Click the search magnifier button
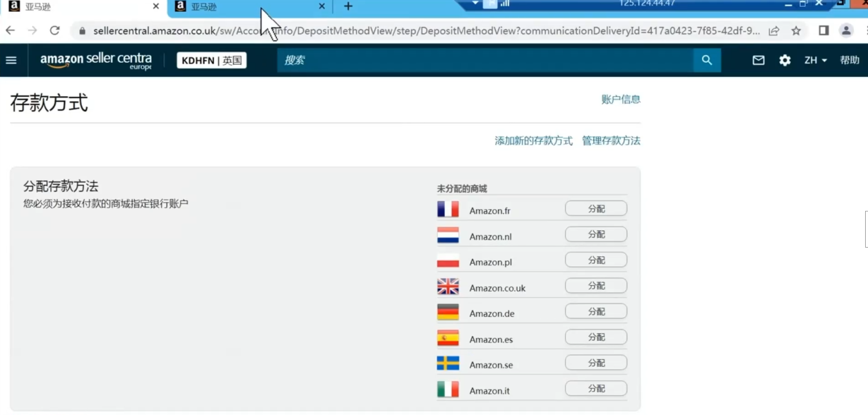868x415 pixels. (706, 60)
